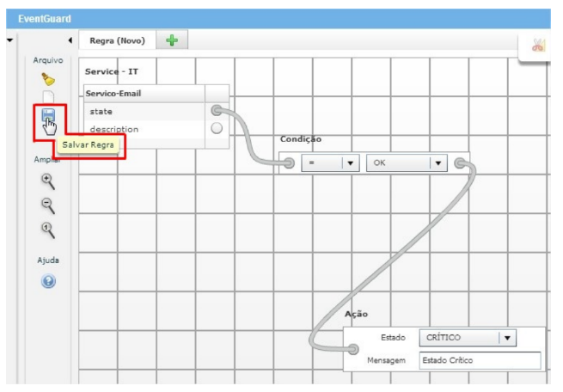Open the equals operator dropdown
The height and width of the screenshot is (392, 563).
(x=349, y=163)
